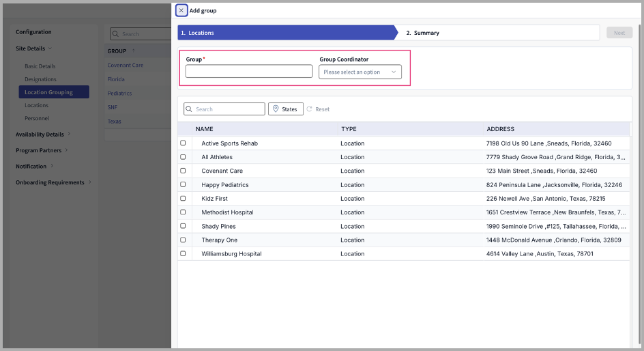Close the Add group panel with X icon

coord(181,11)
